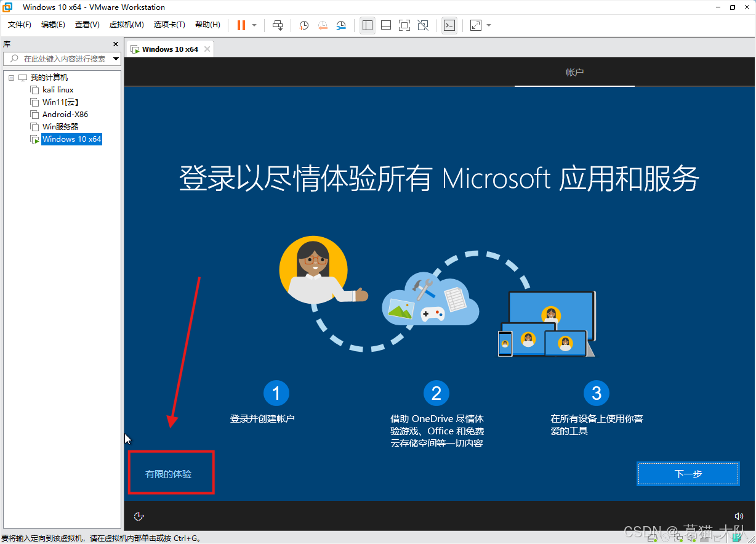756x544 pixels.
Task: Open the 帮助(H) menu
Action: [207, 25]
